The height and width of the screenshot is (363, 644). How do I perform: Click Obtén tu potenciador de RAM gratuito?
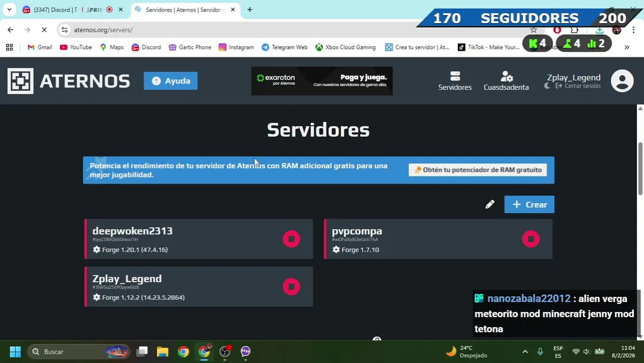coord(478,170)
